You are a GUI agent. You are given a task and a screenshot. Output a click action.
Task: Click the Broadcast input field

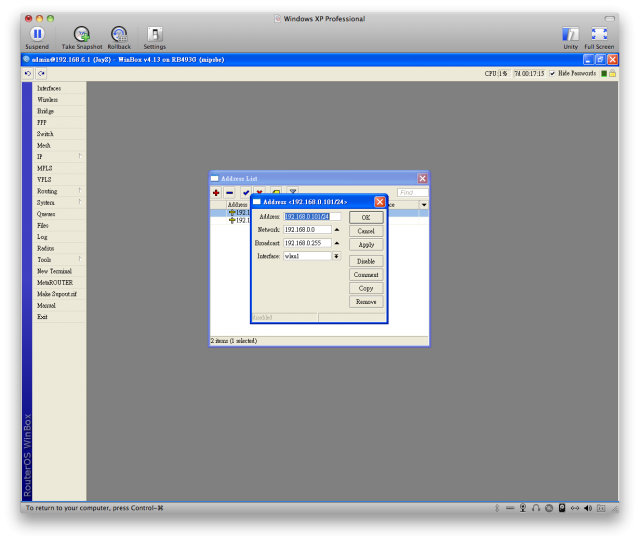307,243
